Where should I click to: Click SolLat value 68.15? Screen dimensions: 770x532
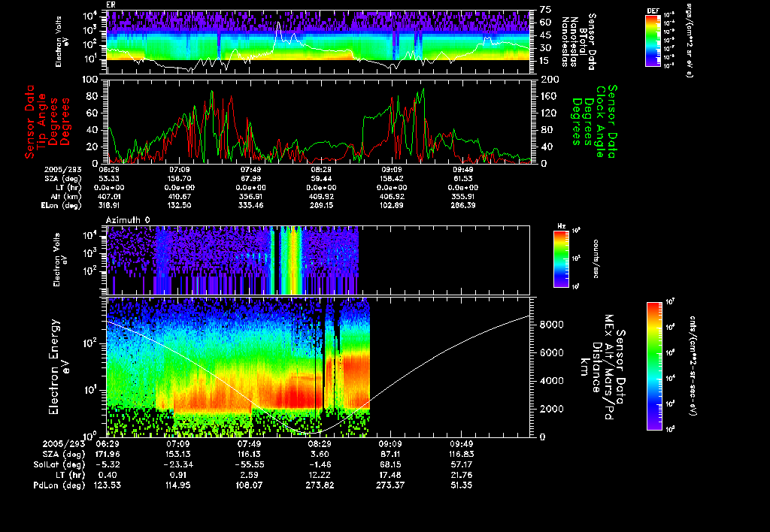390,464
